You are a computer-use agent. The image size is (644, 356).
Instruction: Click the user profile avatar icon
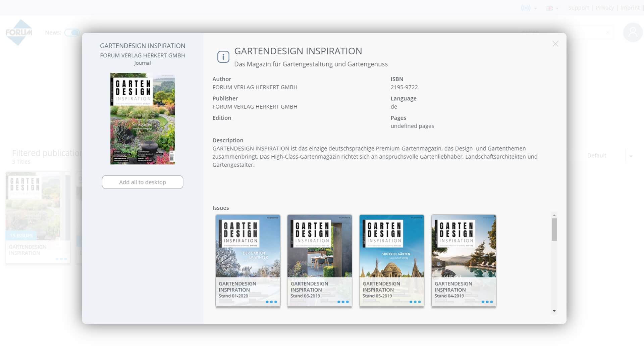pos(633,33)
